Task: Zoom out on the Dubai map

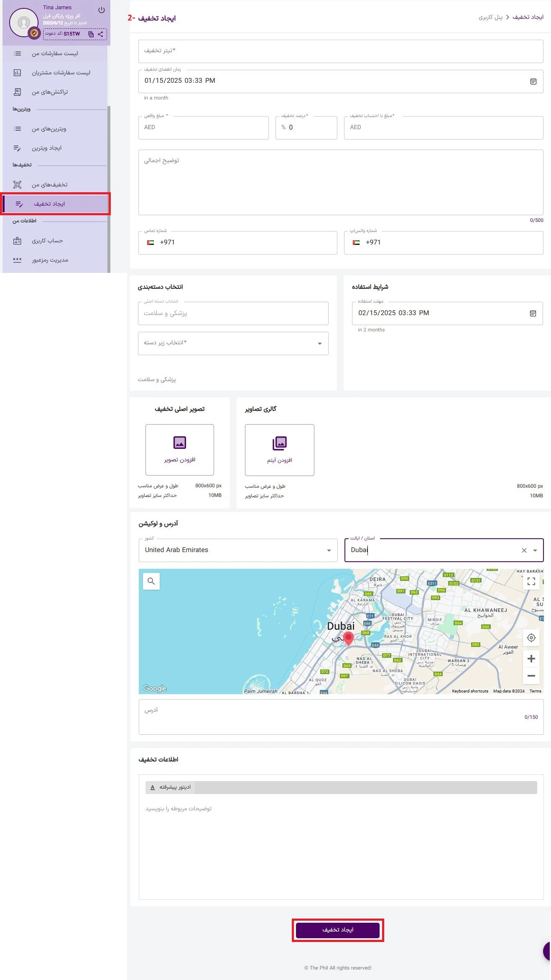Action: tap(531, 676)
